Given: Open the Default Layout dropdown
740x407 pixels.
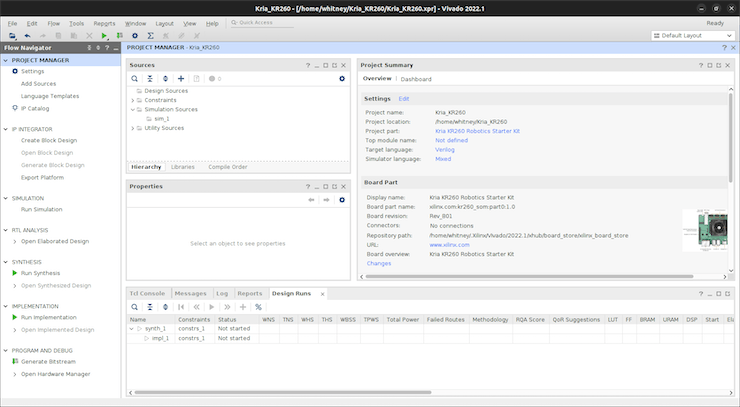Looking at the screenshot, I should tap(691, 35).
